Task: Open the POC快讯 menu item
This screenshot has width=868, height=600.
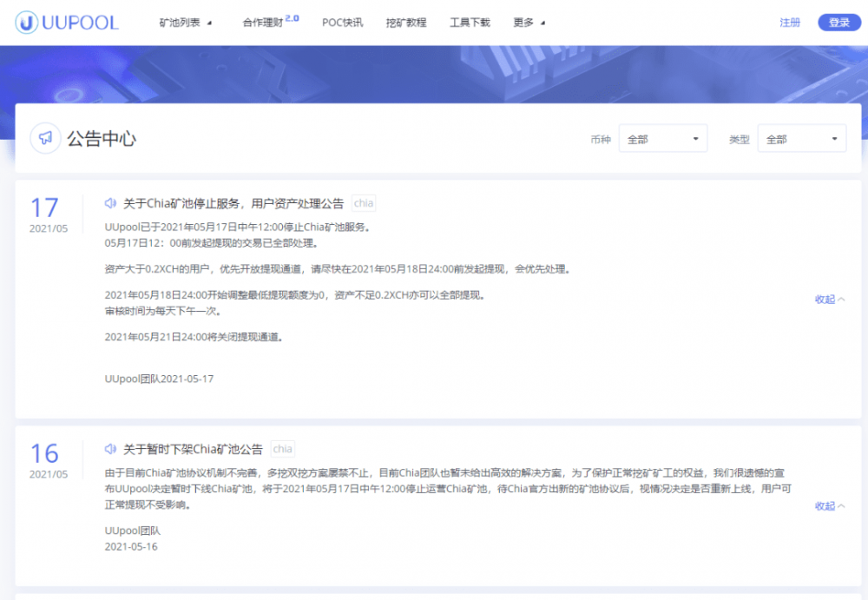Action: tap(342, 23)
